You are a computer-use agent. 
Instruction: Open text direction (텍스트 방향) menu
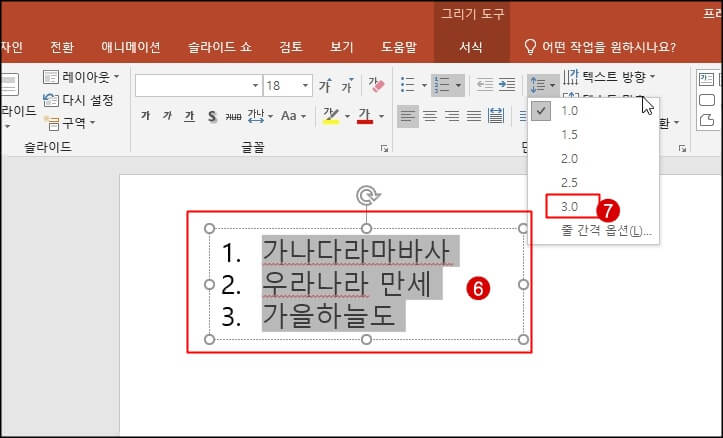(x=609, y=77)
